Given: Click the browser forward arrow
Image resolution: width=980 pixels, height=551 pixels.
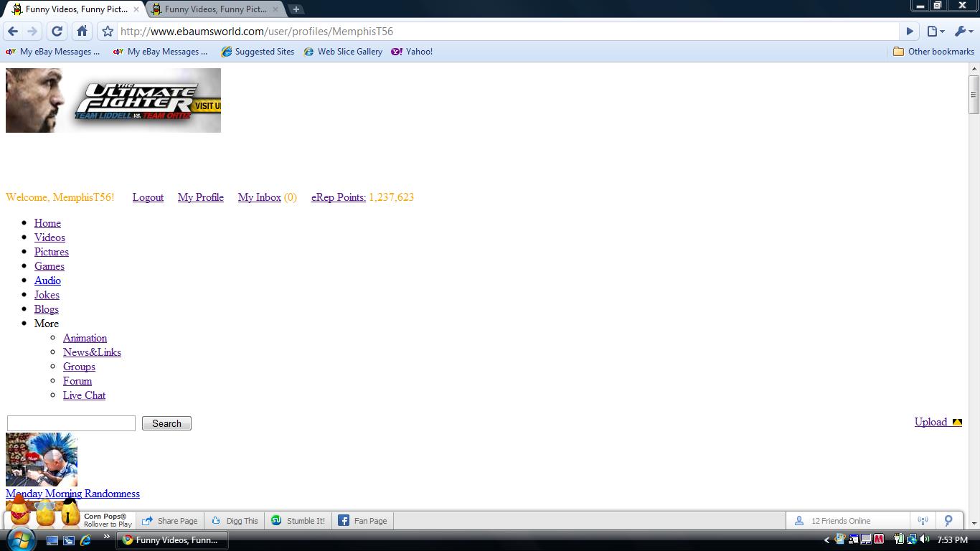Looking at the screenshot, I should 32,32.
